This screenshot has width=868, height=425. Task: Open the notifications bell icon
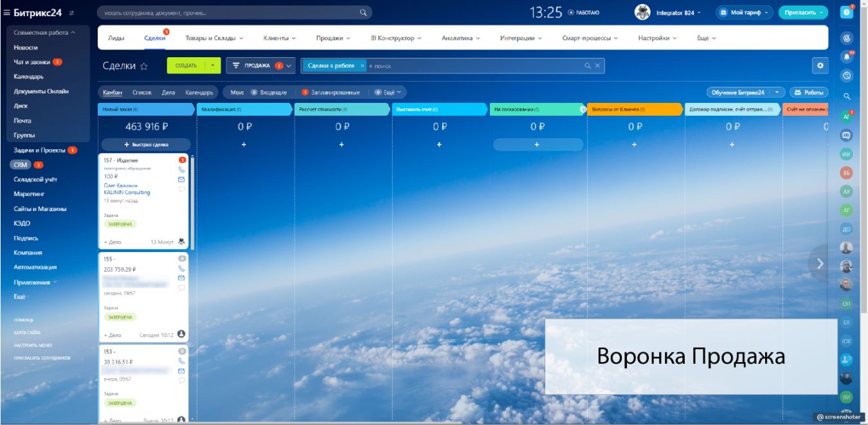click(847, 57)
